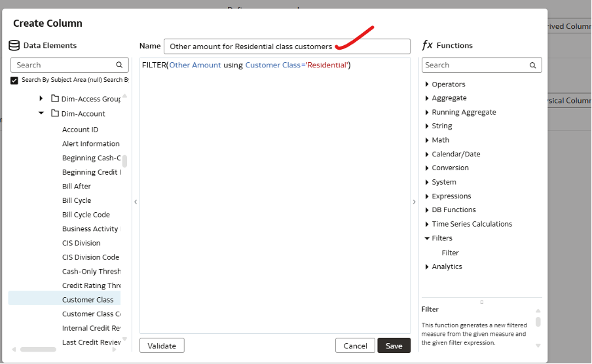The height and width of the screenshot is (364, 592).
Task: Collapse the Filters functions category
Action: pyautogui.click(x=427, y=238)
